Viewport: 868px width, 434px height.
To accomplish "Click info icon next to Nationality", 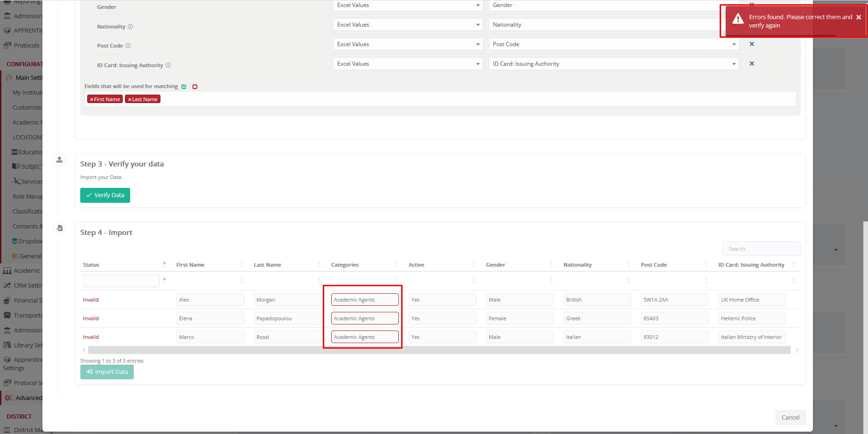I will click(x=130, y=27).
